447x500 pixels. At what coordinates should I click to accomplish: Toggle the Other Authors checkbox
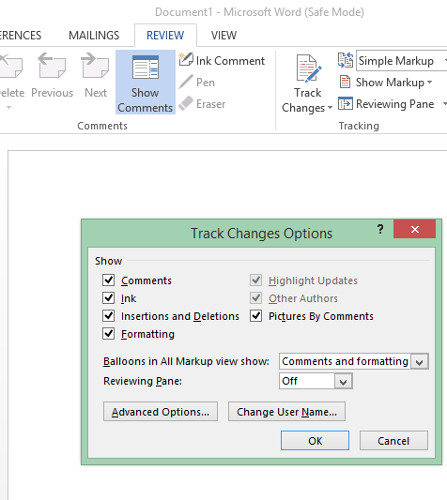(256, 298)
